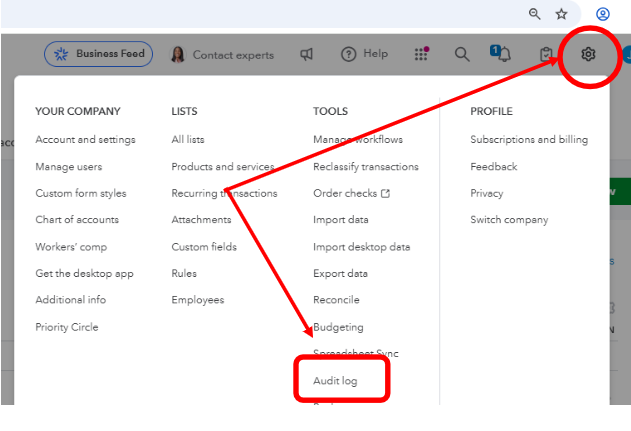Screen dimensions: 631x431
Task: Select Manage users
Action: (x=69, y=167)
